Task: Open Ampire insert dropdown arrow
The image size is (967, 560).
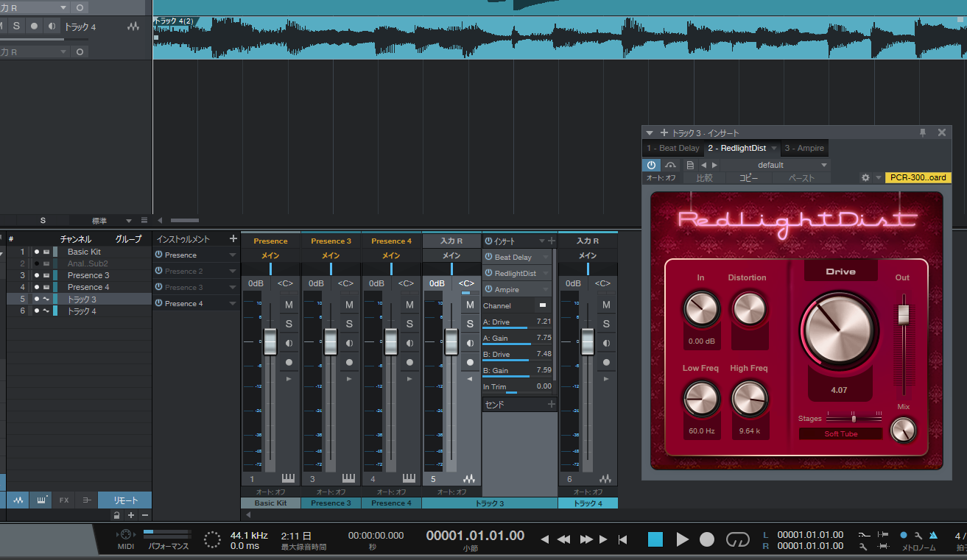Action: click(546, 290)
